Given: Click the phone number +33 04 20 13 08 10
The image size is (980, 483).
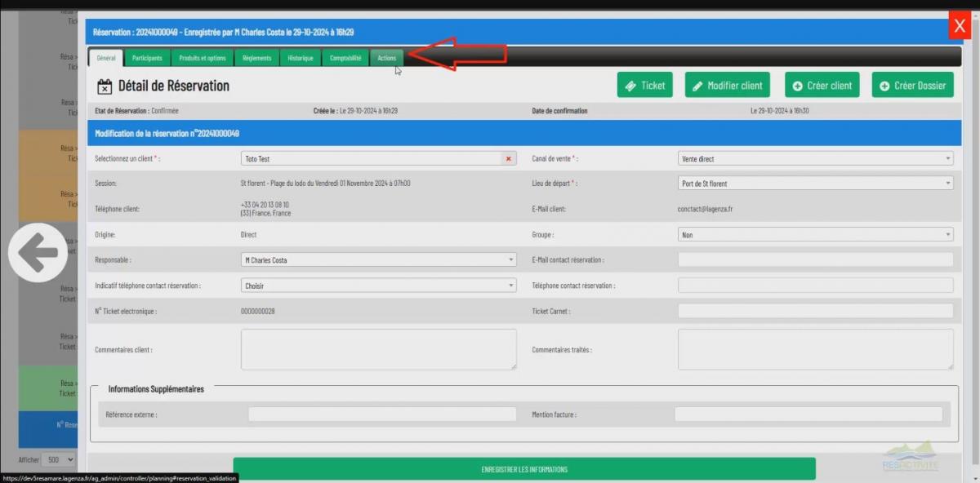Looking at the screenshot, I should [x=265, y=205].
